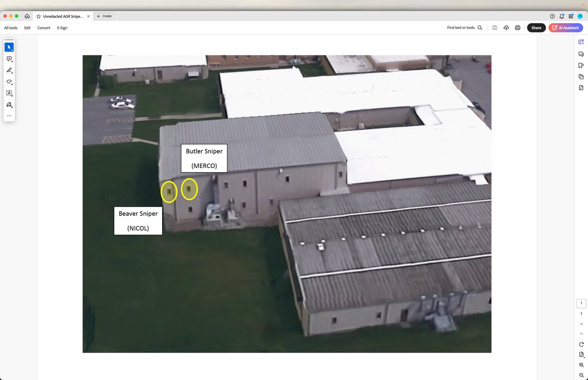Go to the next page
Image resolution: width=588 pixels, height=380 pixels.
(x=581, y=333)
